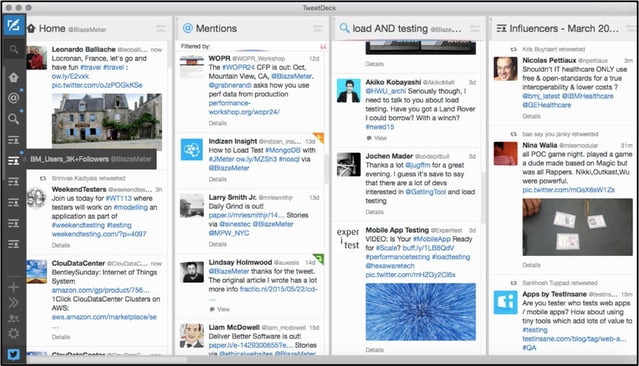Screen dimensions: 639x366
Task: Open Akiko Kobayashi's avatar
Action: (348, 90)
